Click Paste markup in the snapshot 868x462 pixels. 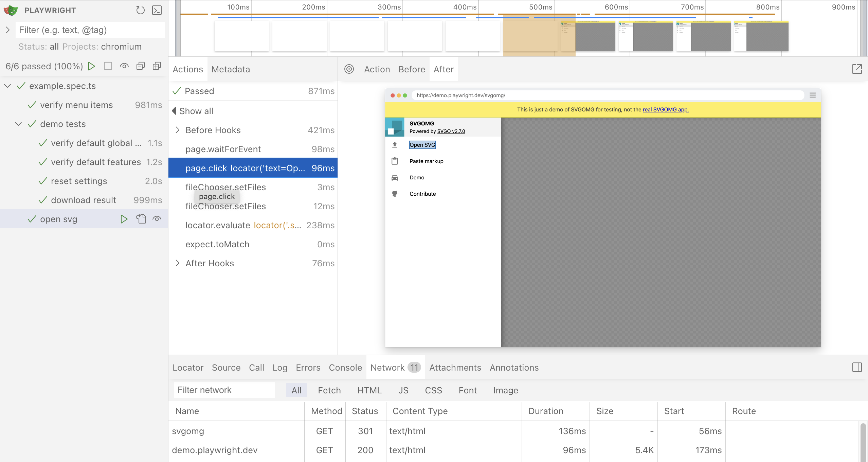tap(426, 161)
